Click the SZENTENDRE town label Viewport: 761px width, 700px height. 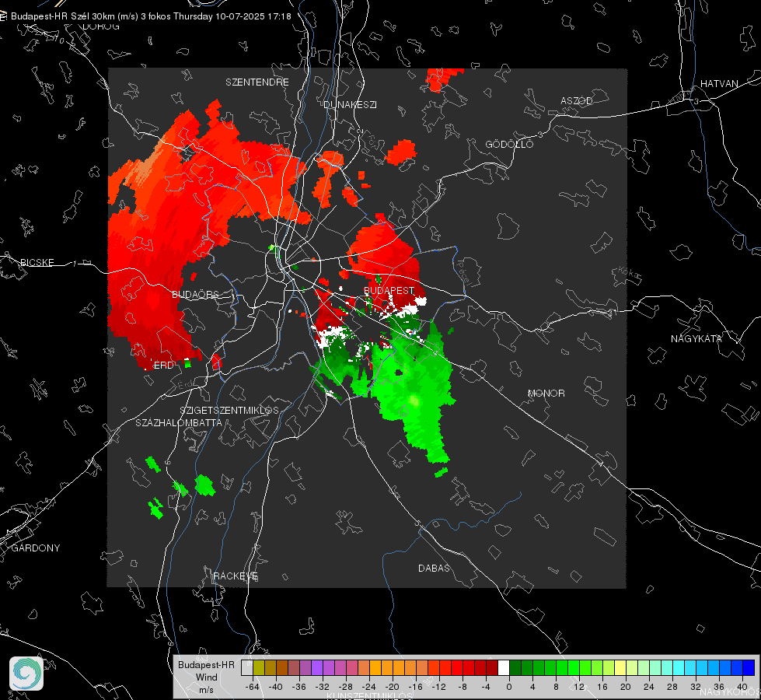257,82
